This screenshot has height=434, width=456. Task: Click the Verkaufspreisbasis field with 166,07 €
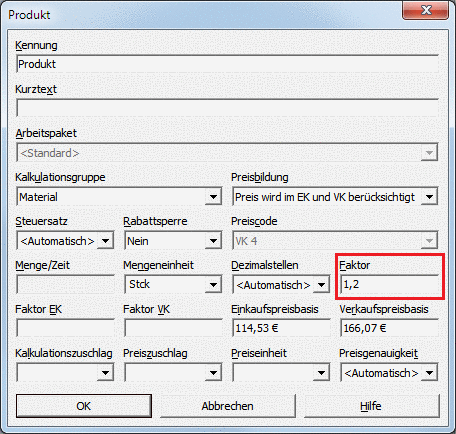pos(389,328)
